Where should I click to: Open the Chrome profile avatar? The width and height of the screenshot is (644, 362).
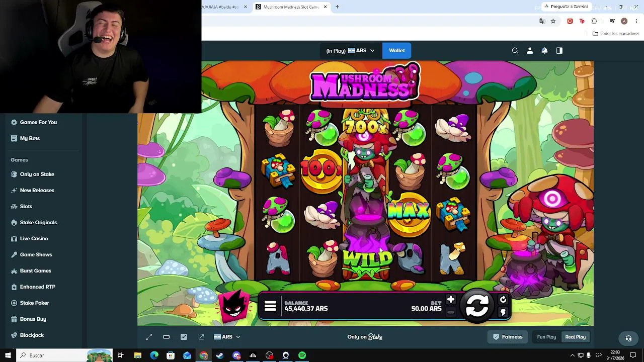(x=624, y=21)
